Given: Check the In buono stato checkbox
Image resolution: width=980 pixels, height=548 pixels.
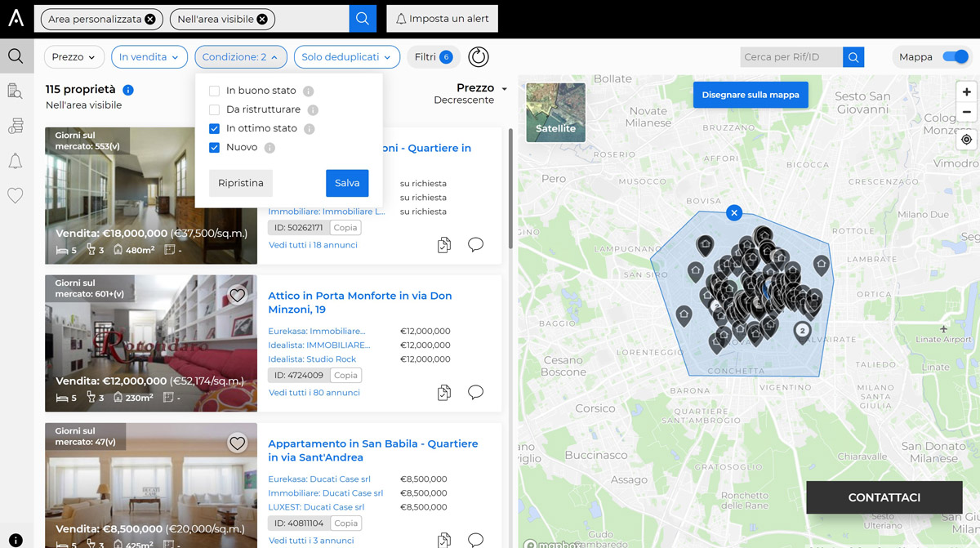Looking at the screenshot, I should click(x=215, y=91).
